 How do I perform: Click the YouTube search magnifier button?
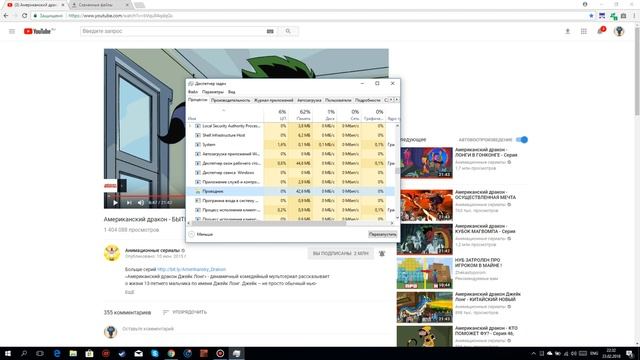click(x=288, y=31)
